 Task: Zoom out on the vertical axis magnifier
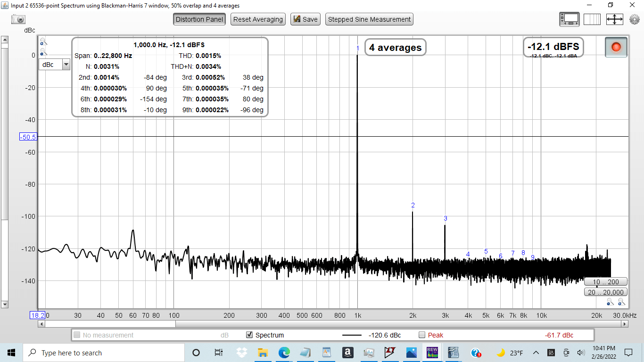43,51
